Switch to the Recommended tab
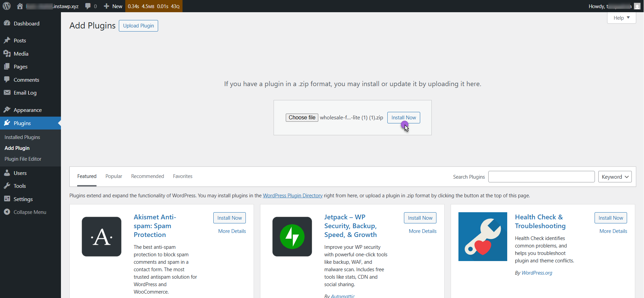Image resolution: width=644 pixels, height=298 pixels. 148,176
